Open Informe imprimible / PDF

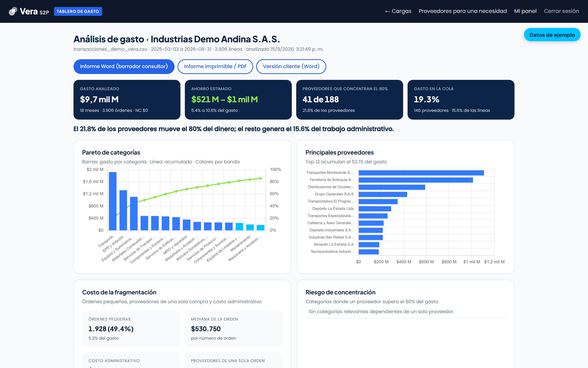click(x=215, y=66)
